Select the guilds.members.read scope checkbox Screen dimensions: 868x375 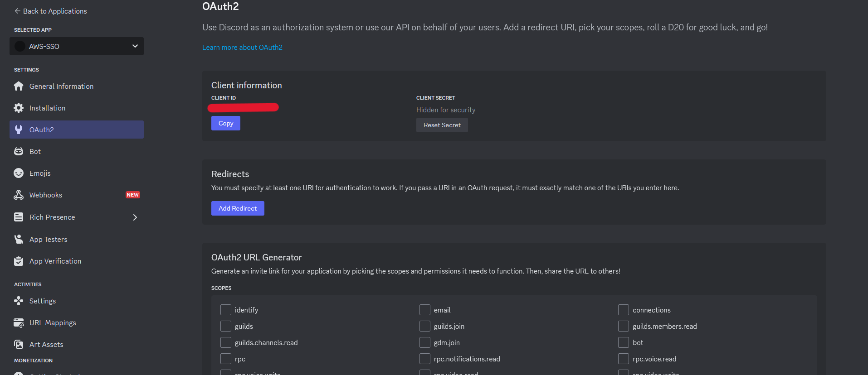[x=624, y=326]
